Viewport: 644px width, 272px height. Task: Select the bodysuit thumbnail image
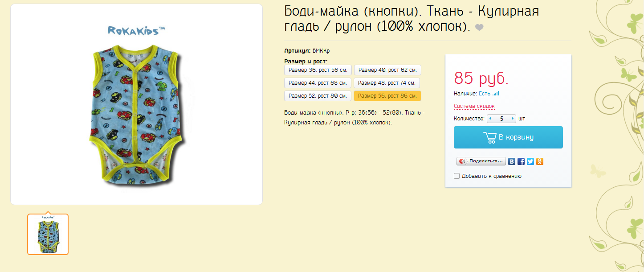point(48,235)
